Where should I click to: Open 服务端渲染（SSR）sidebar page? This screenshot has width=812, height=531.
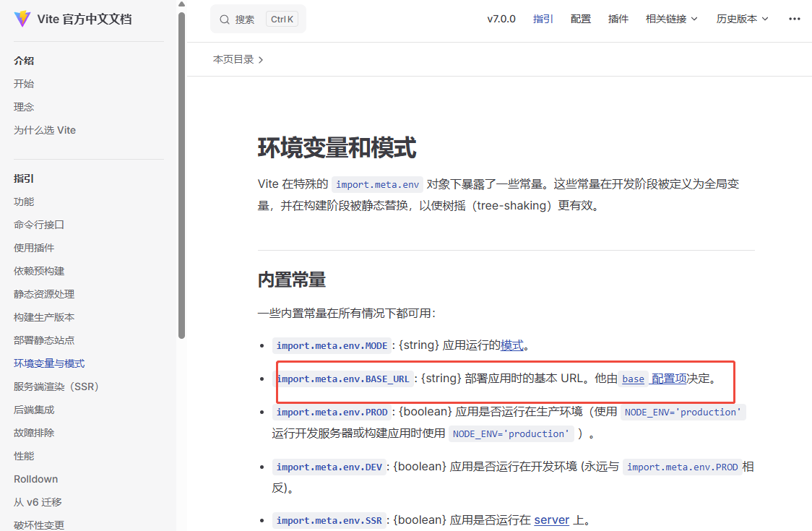56,387
